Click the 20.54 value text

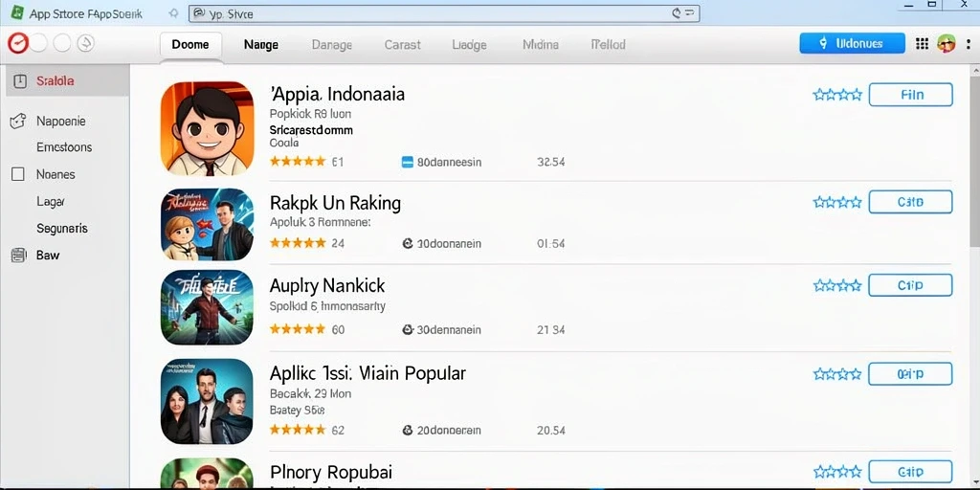point(550,431)
